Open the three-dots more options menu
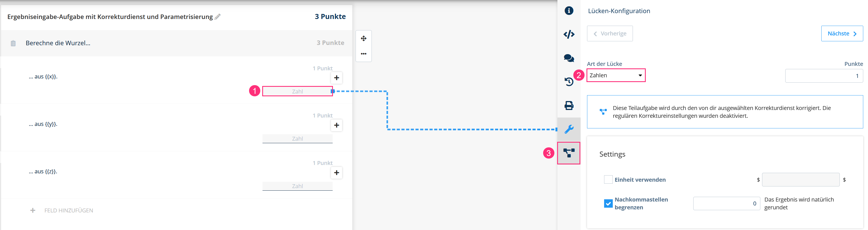Image resolution: width=868 pixels, height=230 pixels. point(364,54)
